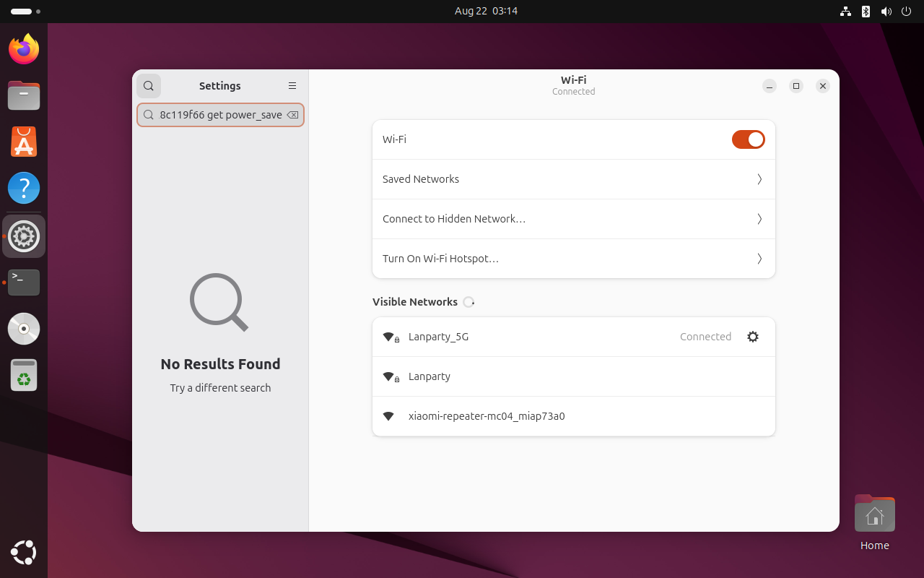
Task: Click the Connected status next to Lanparty_5G
Action: [x=705, y=337]
